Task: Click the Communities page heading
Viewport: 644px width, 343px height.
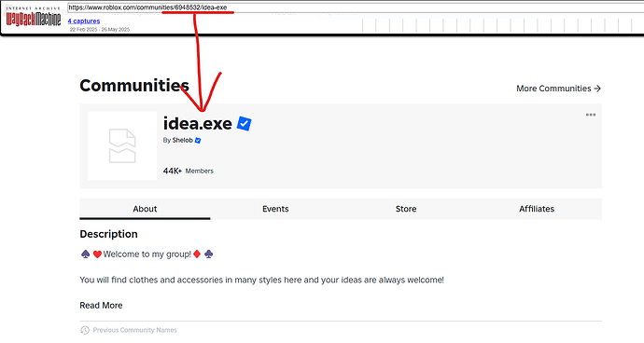Action: coord(134,86)
